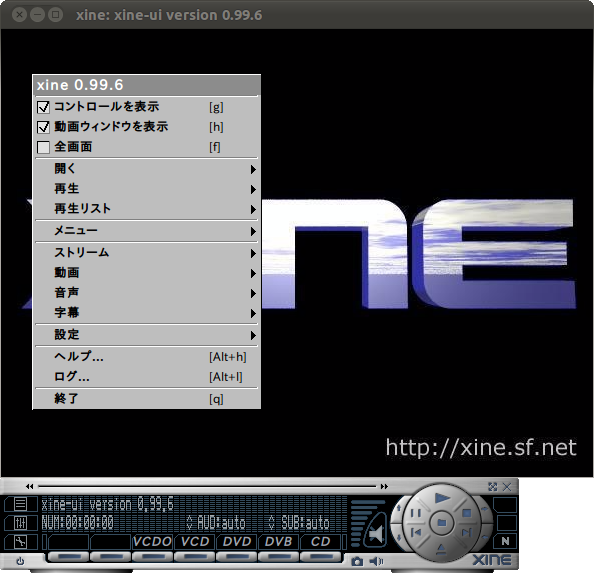
Task: Enable the 全画面 checkbox
Action: 43,147
